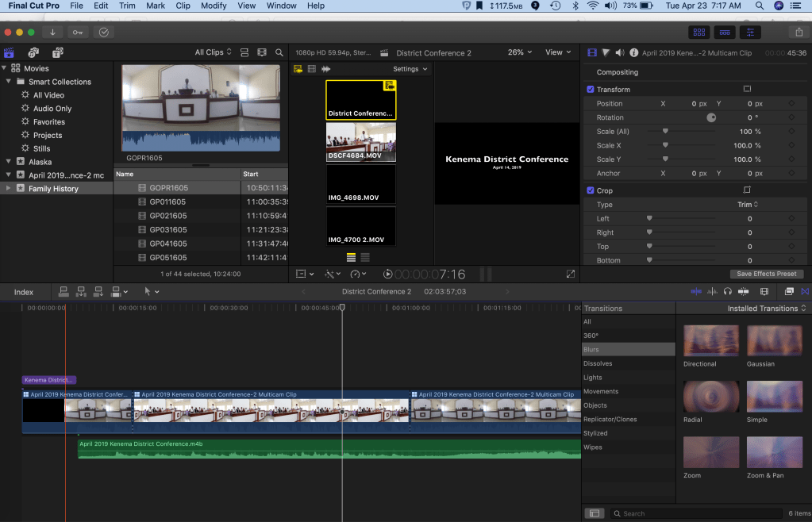Disable the Crop checkbox

(591, 190)
